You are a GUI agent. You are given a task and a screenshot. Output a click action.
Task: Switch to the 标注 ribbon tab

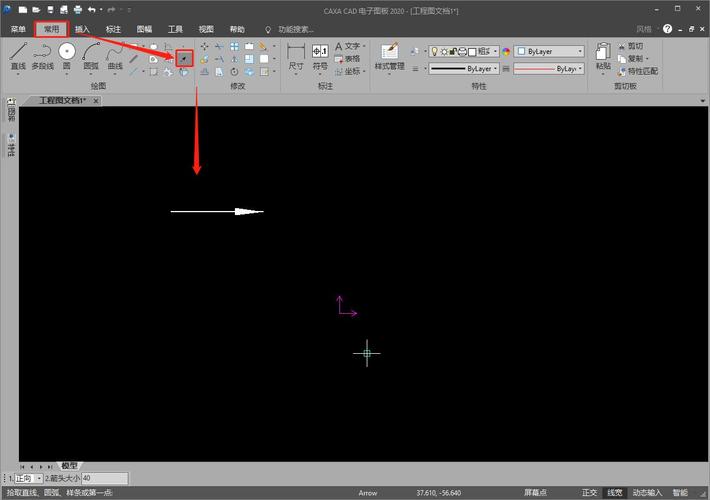(113, 29)
